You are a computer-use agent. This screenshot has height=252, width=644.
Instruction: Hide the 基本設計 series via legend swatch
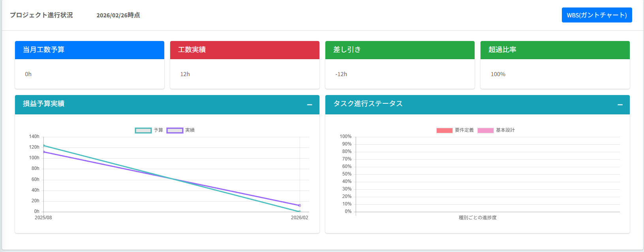[x=485, y=130]
